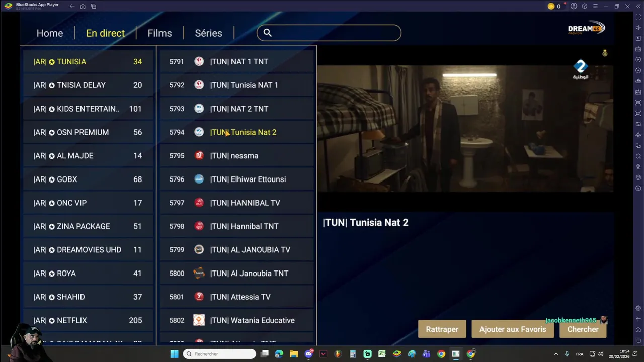Open BlueStacks help question icon
Viewport: 644px width, 362px height.
(x=584, y=6)
